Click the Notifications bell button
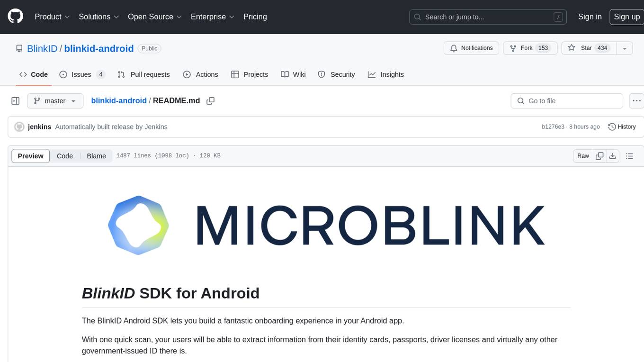This screenshot has width=644, height=362. point(471,48)
